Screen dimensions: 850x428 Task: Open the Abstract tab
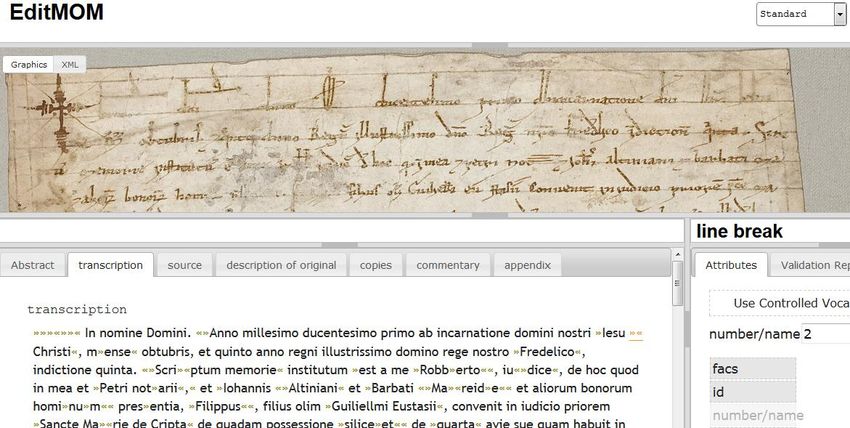pyautogui.click(x=33, y=265)
